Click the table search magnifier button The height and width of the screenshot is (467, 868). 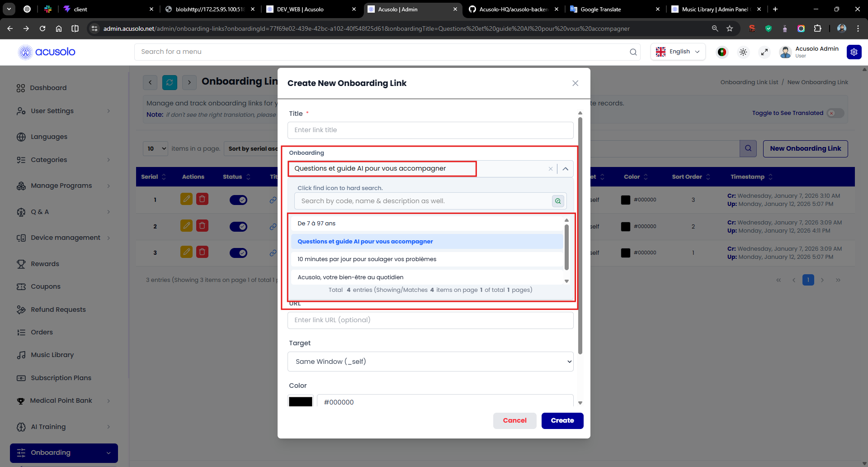tap(748, 148)
